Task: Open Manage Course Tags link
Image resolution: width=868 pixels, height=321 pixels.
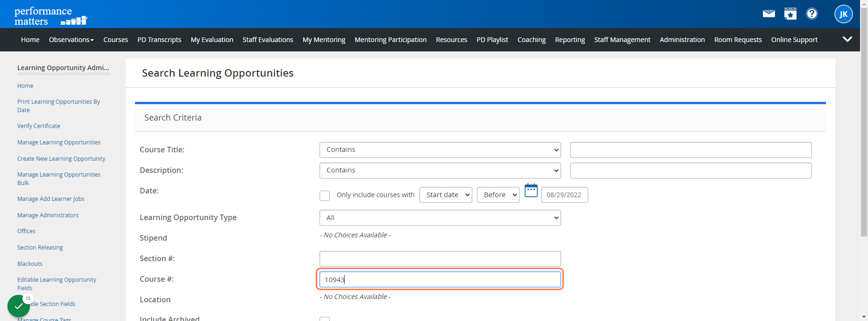Action: point(44,319)
